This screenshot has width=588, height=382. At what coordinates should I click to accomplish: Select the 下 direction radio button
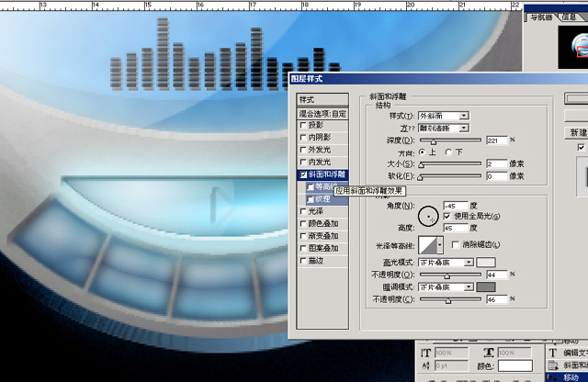coord(448,152)
